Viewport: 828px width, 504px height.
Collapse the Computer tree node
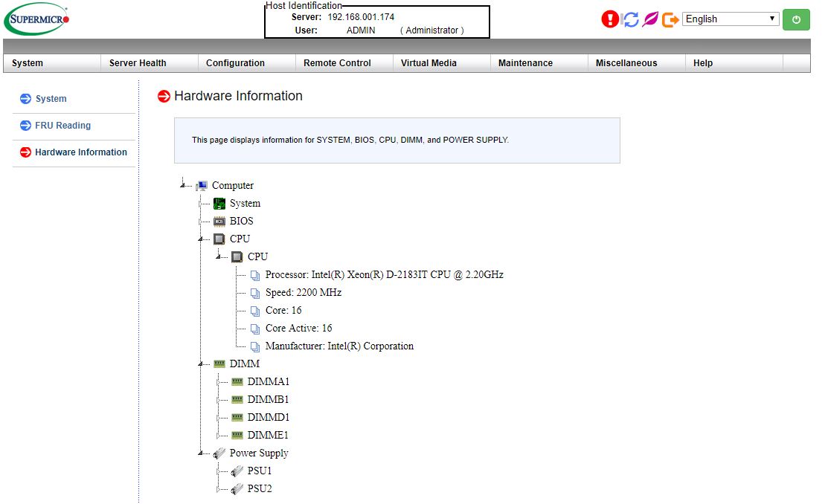(x=183, y=184)
